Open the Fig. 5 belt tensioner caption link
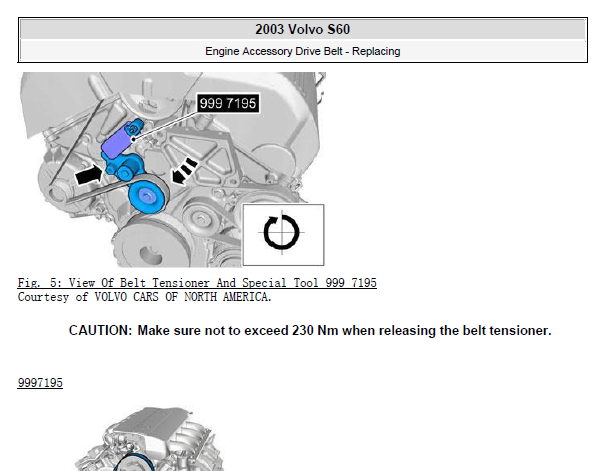This screenshot has width=602, height=471. pos(197,283)
